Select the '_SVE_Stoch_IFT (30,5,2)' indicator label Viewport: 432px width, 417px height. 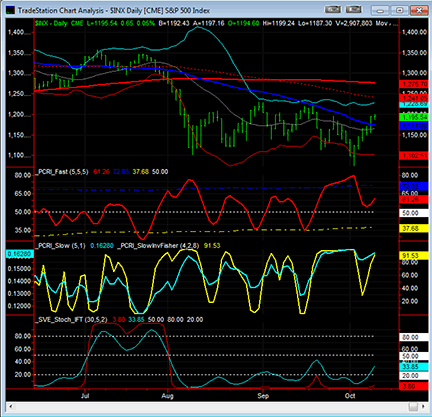(x=71, y=320)
